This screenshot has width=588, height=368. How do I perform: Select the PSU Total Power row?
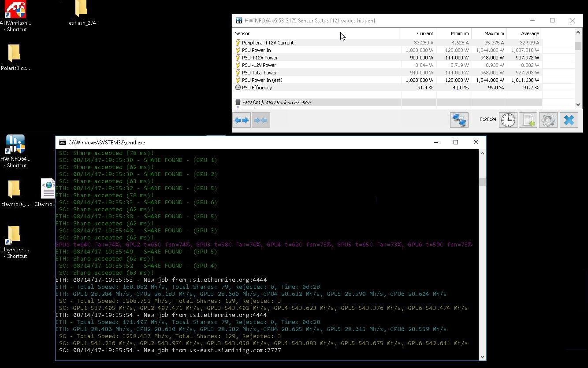[x=388, y=73]
